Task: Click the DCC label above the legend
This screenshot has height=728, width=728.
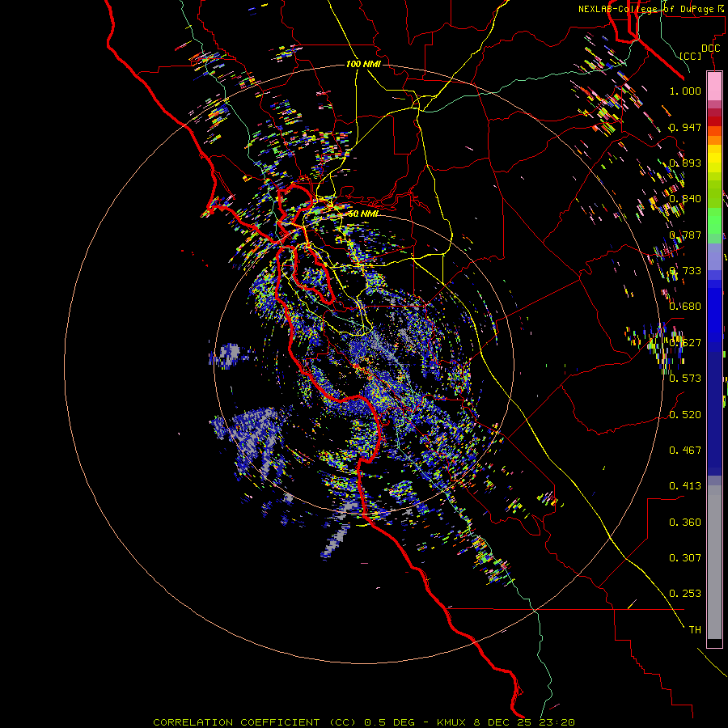Action: [710, 49]
